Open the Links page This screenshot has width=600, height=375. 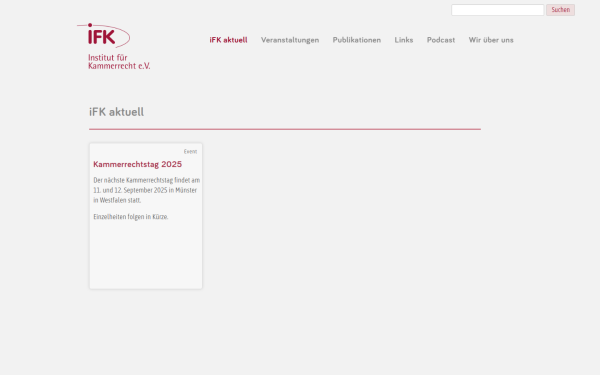404,40
